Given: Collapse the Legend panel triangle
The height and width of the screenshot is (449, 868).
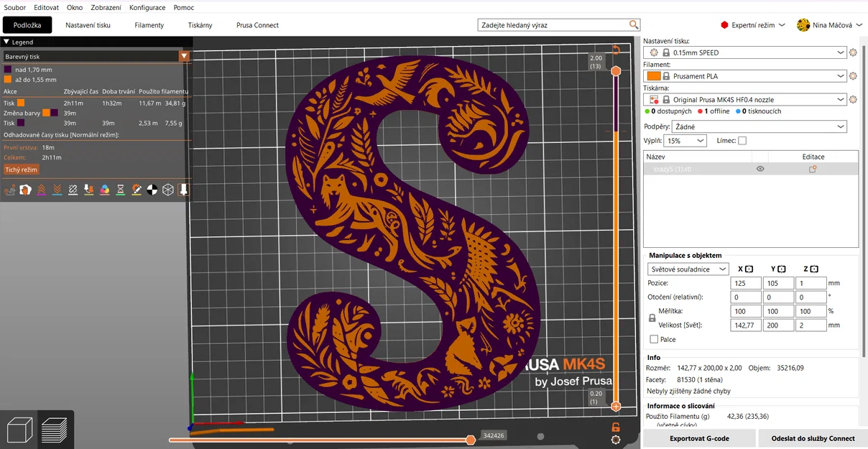Looking at the screenshot, I should [7, 42].
